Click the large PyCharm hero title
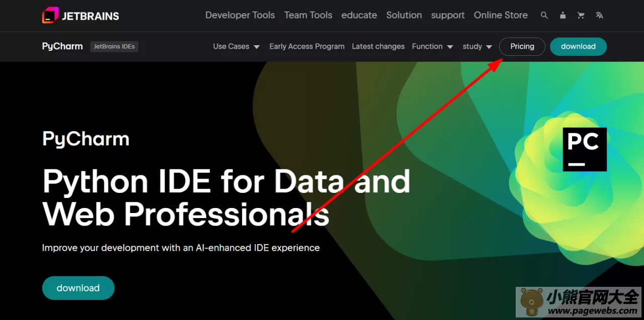The width and height of the screenshot is (644, 320). 86,139
